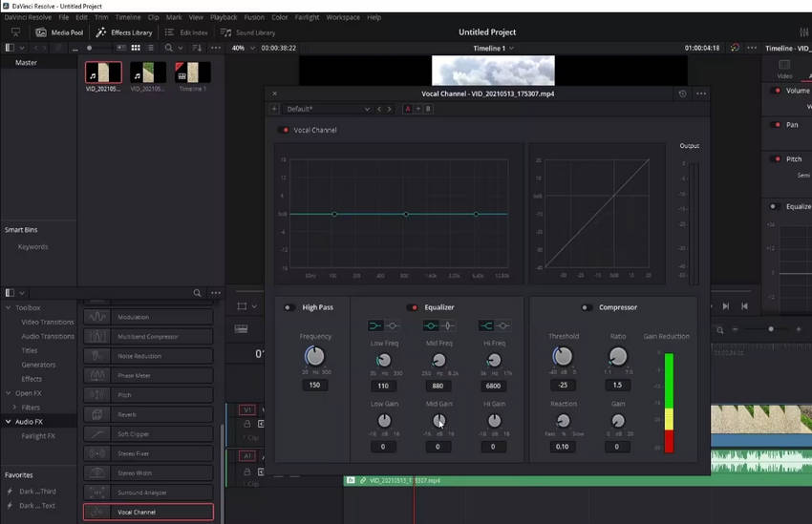Image resolution: width=812 pixels, height=524 pixels.
Task: Click the Vocal Channel reset history icon
Action: pos(682,94)
